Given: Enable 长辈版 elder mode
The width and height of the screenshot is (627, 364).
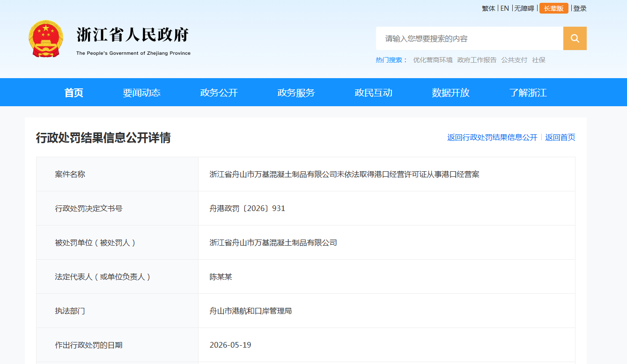Looking at the screenshot, I should [553, 8].
